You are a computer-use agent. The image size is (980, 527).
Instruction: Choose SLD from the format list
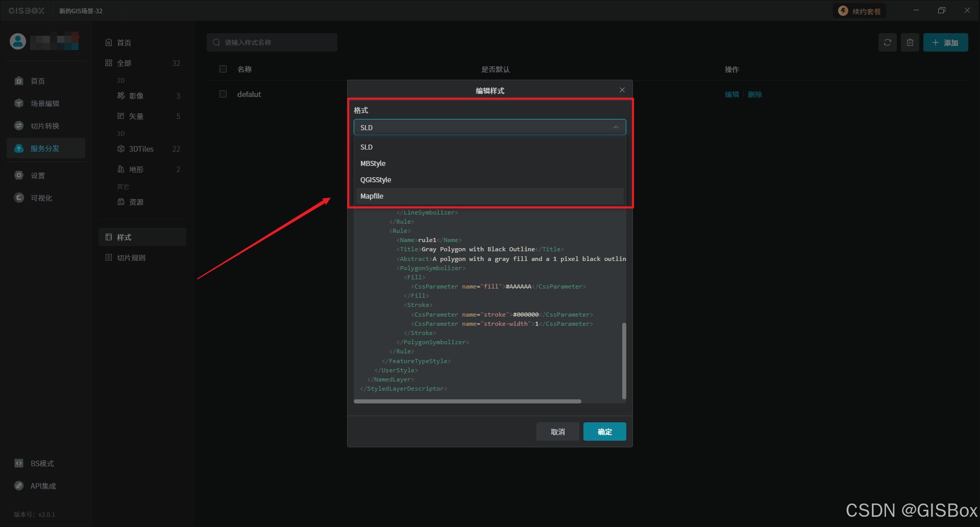coord(490,147)
